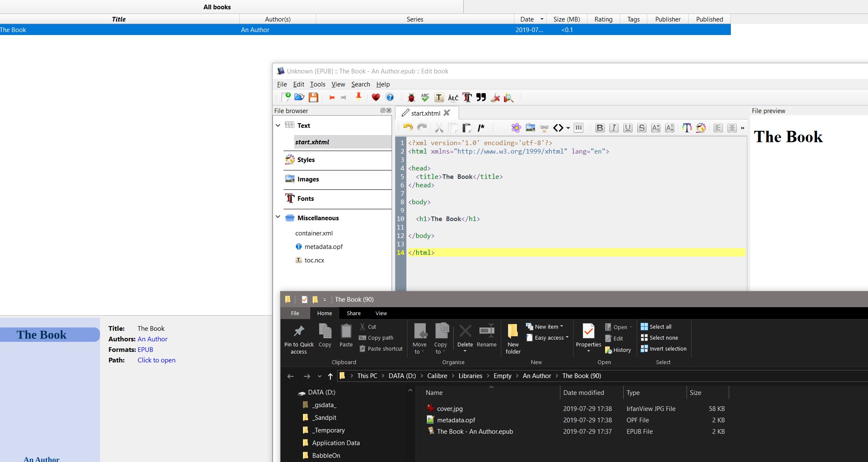This screenshot has width=868, height=462.
Task: Run the spell check icon
Action: (425, 98)
